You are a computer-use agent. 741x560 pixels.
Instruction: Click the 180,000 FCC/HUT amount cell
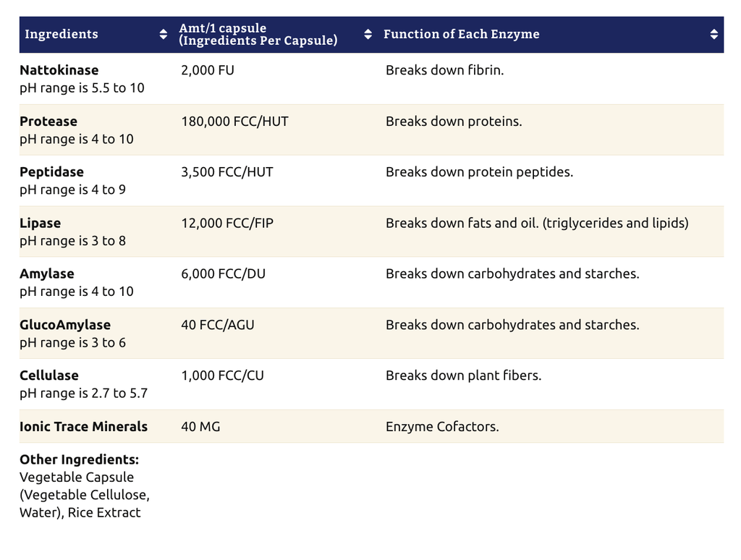coord(234,122)
